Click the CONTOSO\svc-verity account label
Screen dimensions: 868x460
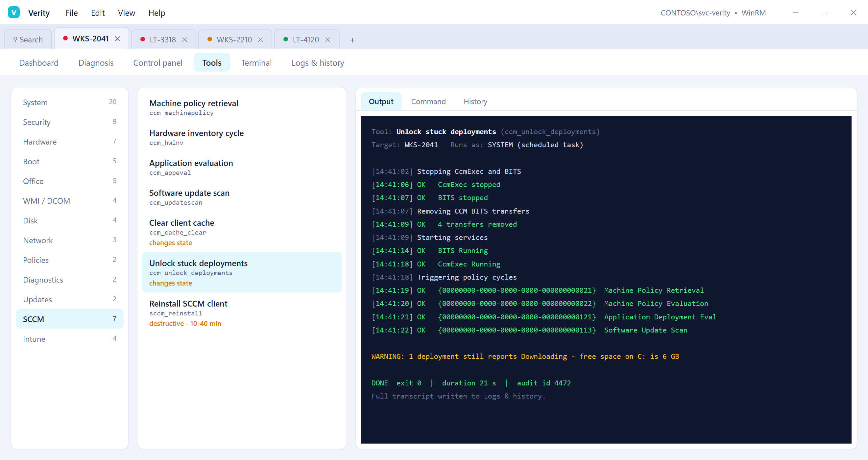695,13
